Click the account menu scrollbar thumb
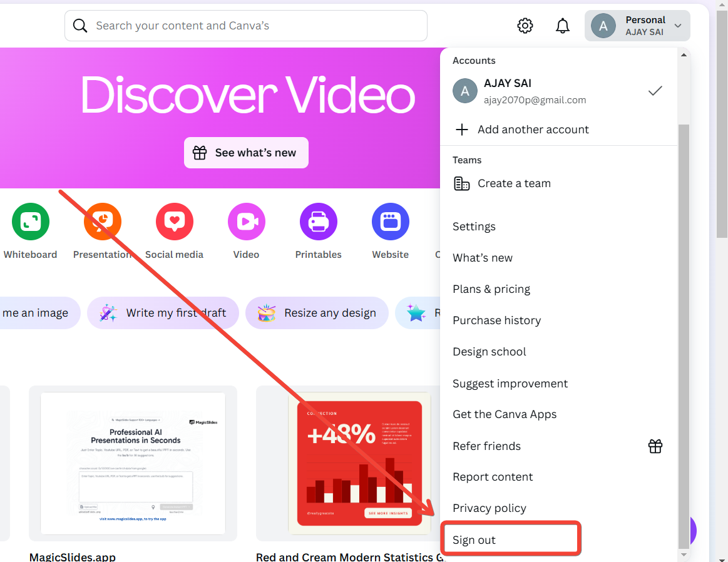Image resolution: width=728 pixels, height=562 pixels. [684, 337]
